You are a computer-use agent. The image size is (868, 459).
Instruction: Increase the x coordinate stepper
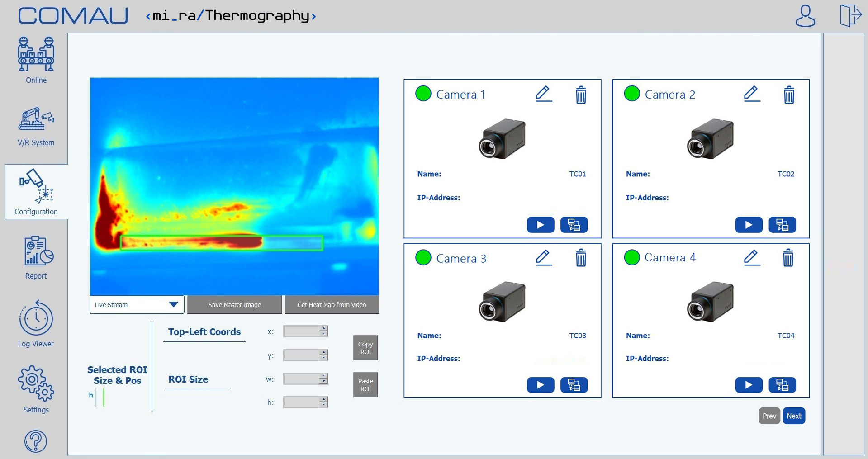coord(323,328)
